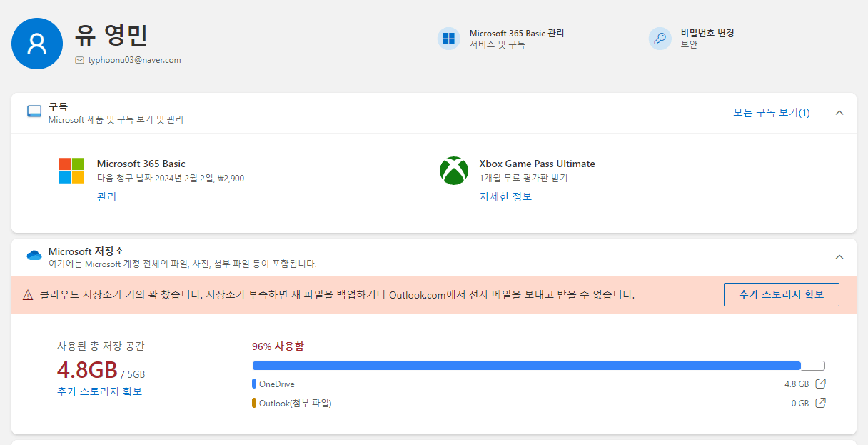Click the warning triangle icon in storage alert
Image resolution: width=868 pixels, height=445 pixels.
click(x=28, y=294)
